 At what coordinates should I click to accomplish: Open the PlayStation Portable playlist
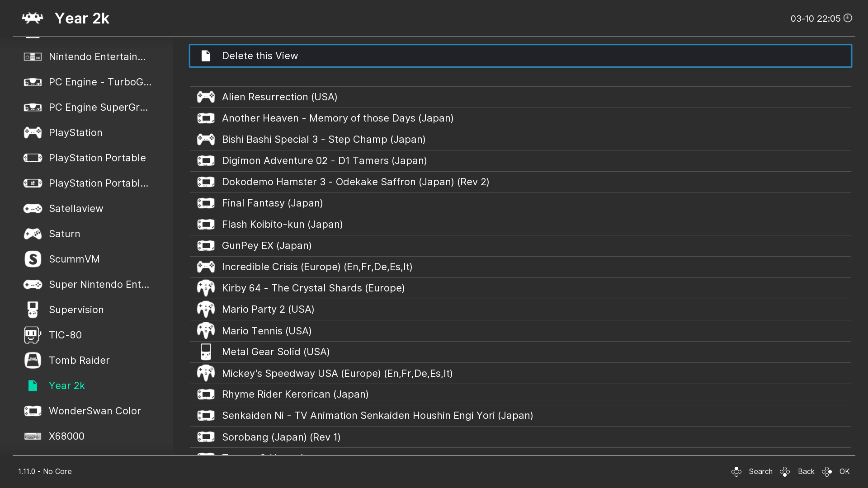coord(97,158)
